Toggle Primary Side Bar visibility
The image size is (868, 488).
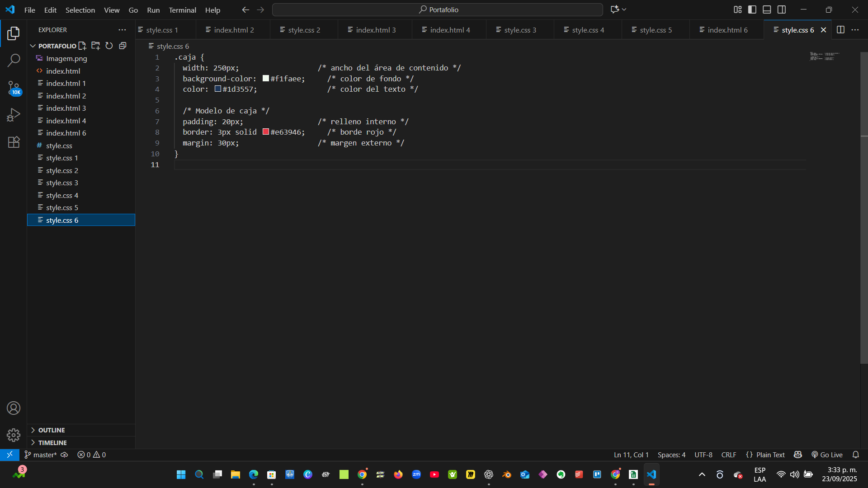(x=752, y=9)
